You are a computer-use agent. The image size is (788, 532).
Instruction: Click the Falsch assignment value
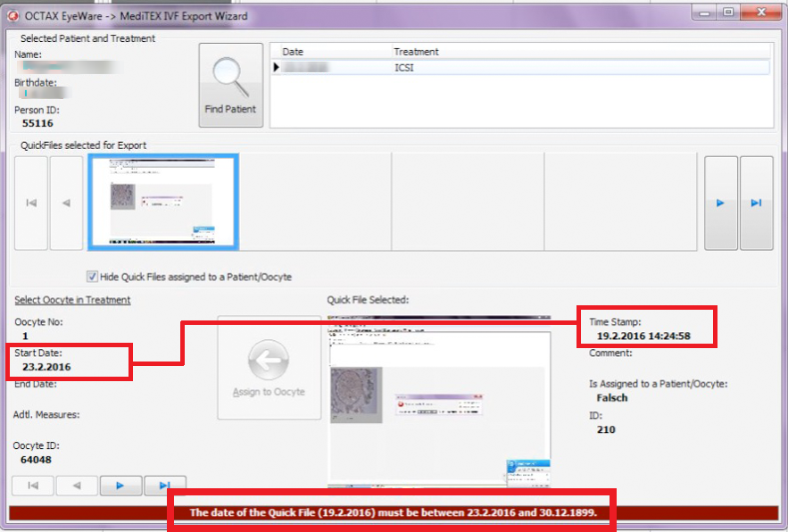612,398
